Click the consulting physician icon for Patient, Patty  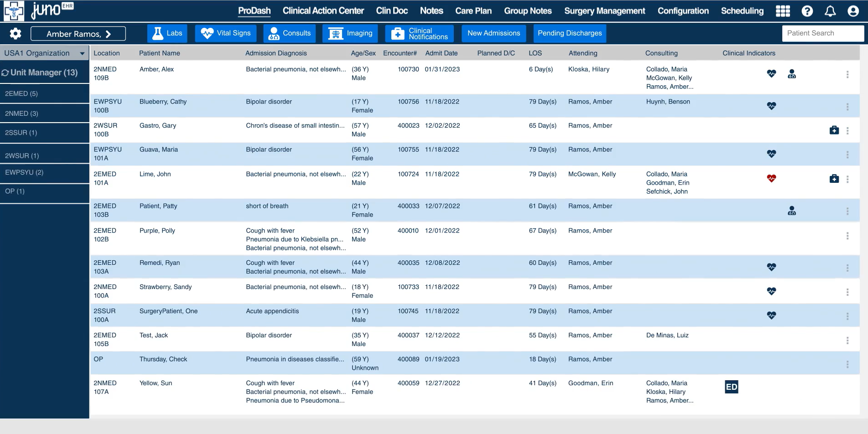coord(792,210)
